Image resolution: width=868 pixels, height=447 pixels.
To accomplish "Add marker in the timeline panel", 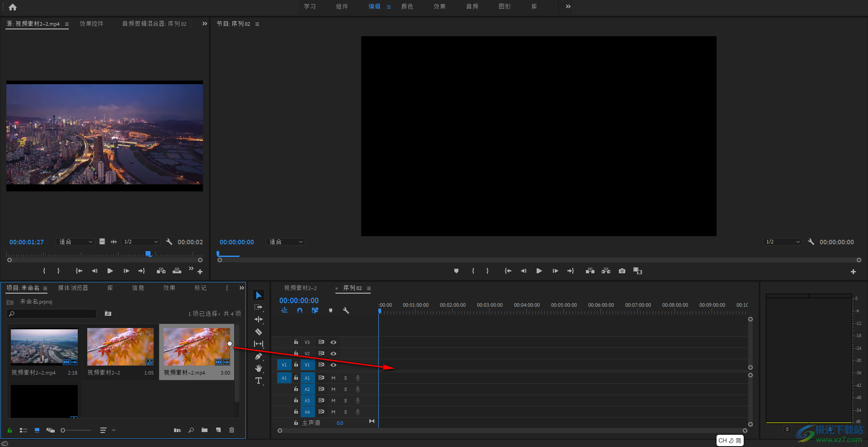I will (330, 310).
